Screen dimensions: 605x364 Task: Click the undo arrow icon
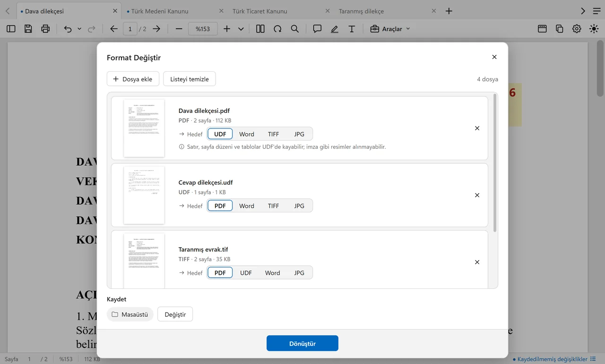(68, 29)
